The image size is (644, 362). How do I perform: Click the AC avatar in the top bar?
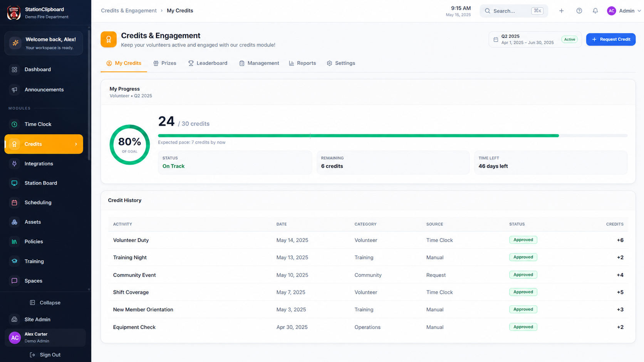[611, 11]
